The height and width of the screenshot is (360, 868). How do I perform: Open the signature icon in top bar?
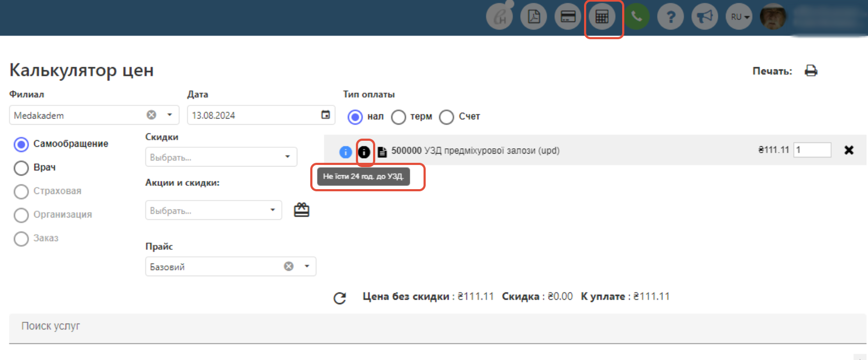[499, 17]
